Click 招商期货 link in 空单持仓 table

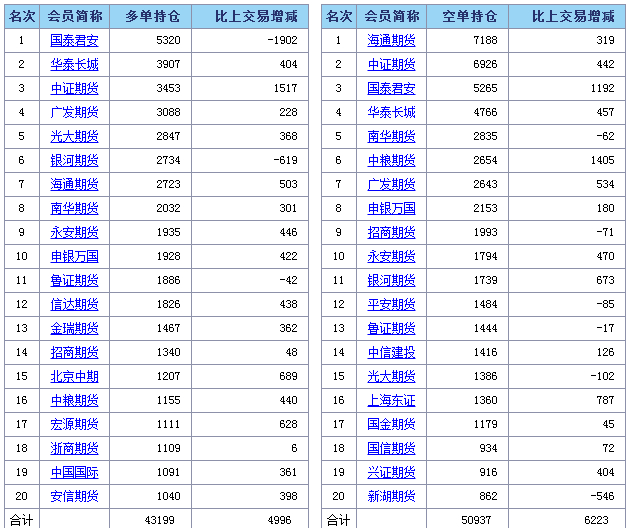coord(391,232)
